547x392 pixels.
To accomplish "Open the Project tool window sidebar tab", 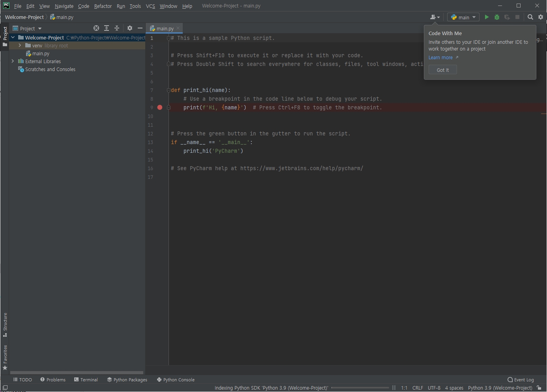I will [5, 37].
